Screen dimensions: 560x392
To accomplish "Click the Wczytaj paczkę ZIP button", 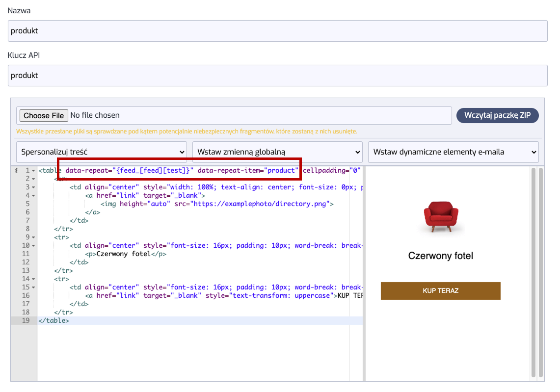I will (497, 116).
